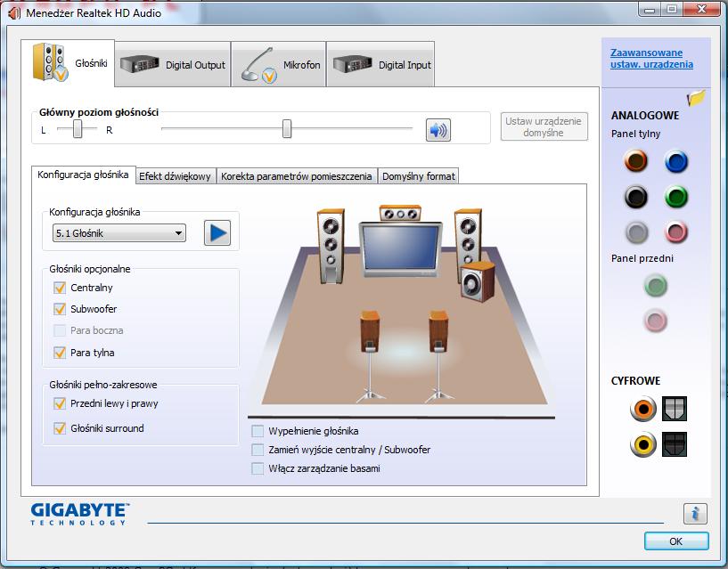The height and width of the screenshot is (569, 728).
Task: Click the L/R balance slider handle
Action: point(78,128)
